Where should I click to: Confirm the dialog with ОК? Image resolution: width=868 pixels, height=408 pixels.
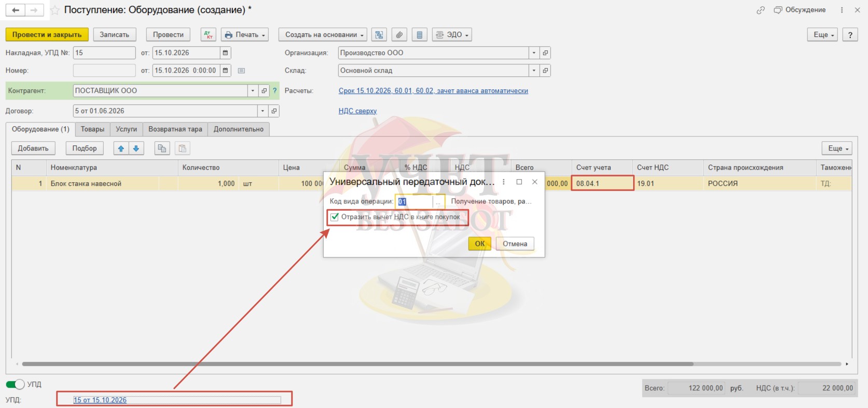click(480, 243)
